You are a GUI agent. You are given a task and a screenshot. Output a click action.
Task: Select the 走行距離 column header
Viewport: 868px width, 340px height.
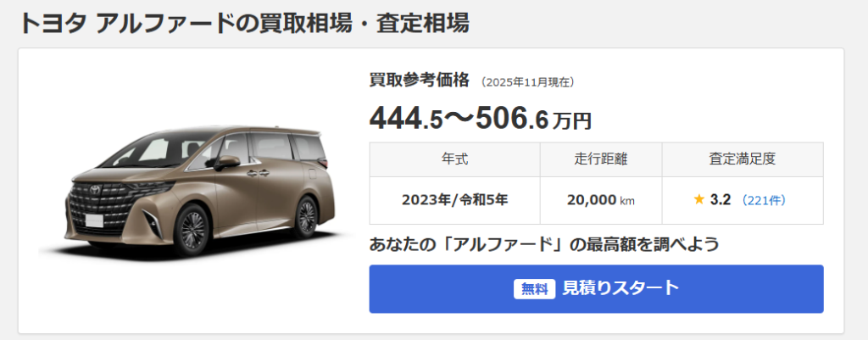601,159
